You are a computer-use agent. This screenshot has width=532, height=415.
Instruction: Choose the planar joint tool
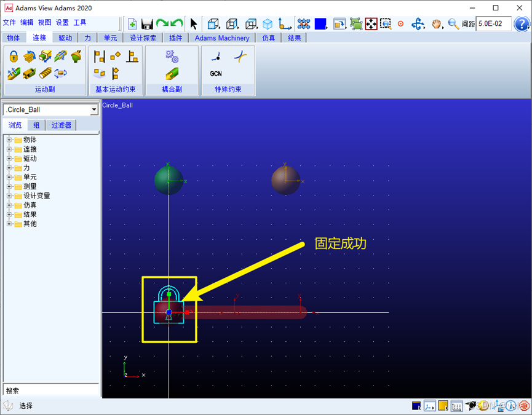click(x=61, y=73)
